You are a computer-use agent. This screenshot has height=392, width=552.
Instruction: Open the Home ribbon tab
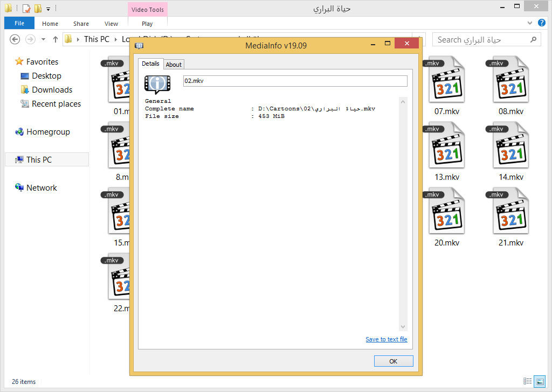coord(50,24)
